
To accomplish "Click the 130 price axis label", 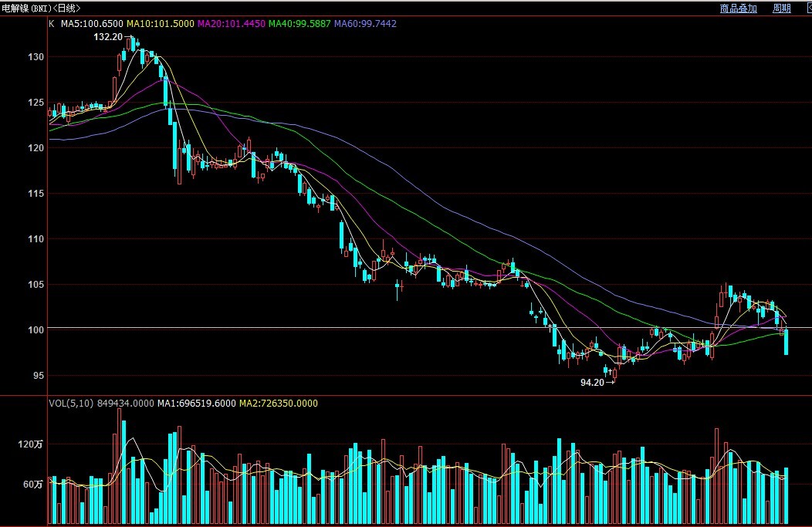I will click(x=36, y=57).
